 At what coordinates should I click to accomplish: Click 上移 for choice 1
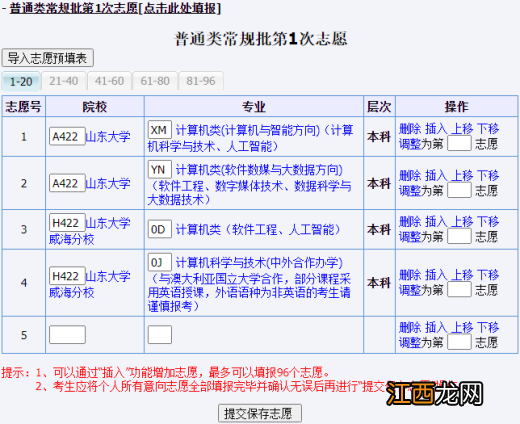462,129
